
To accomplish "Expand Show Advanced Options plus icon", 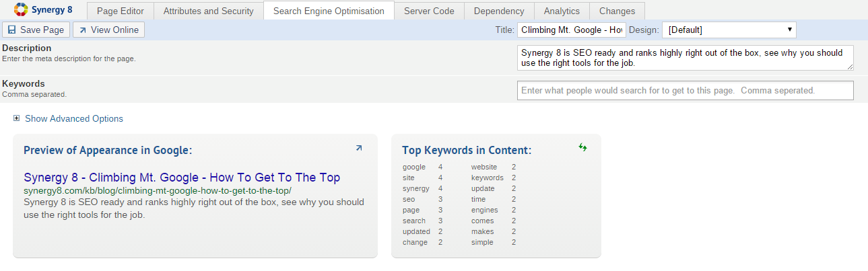I will [x=17, y=118].
